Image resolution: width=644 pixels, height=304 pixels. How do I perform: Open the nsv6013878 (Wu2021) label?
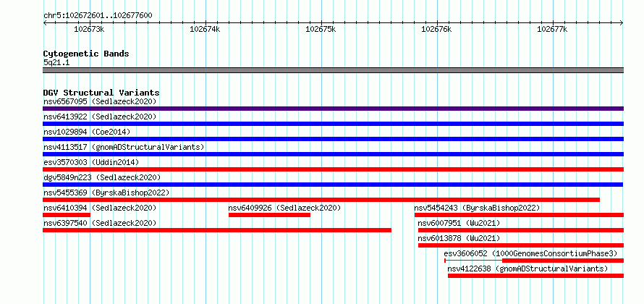pos(459,238)
